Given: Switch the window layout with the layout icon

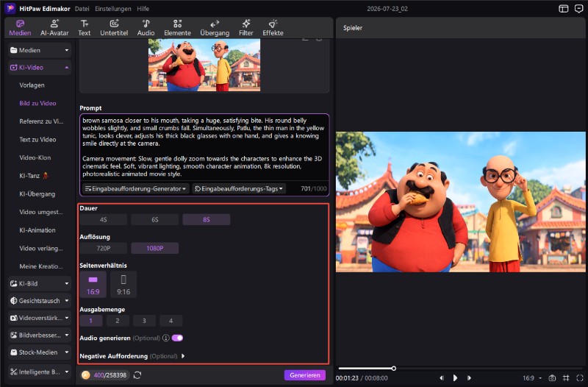Looking at the screenshot, I should [563, 9].
